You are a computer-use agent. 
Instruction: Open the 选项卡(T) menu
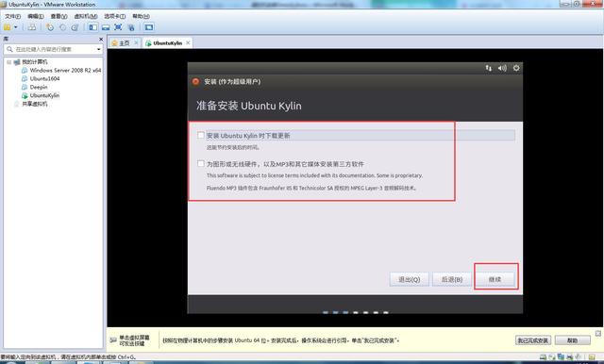point(114,16)
